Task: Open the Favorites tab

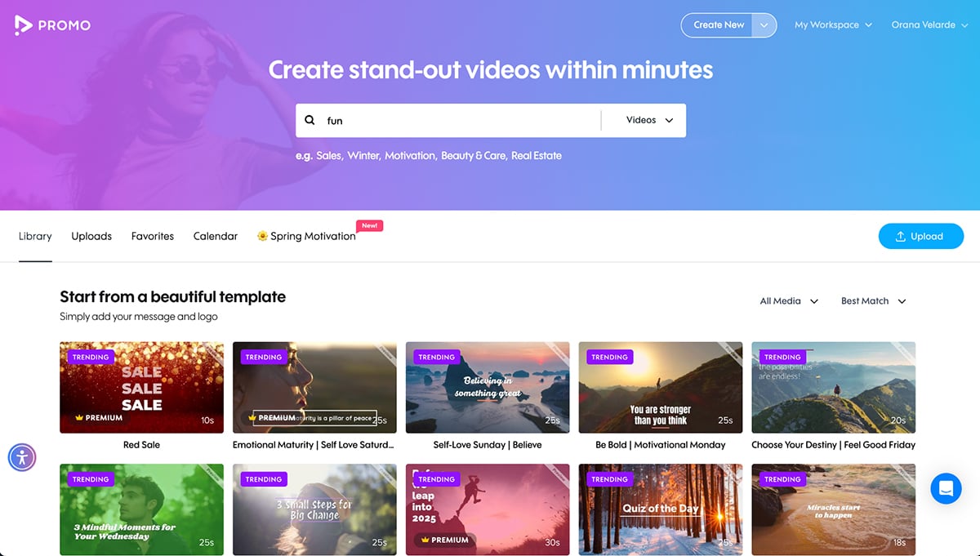Action: (x=152, y=236)
